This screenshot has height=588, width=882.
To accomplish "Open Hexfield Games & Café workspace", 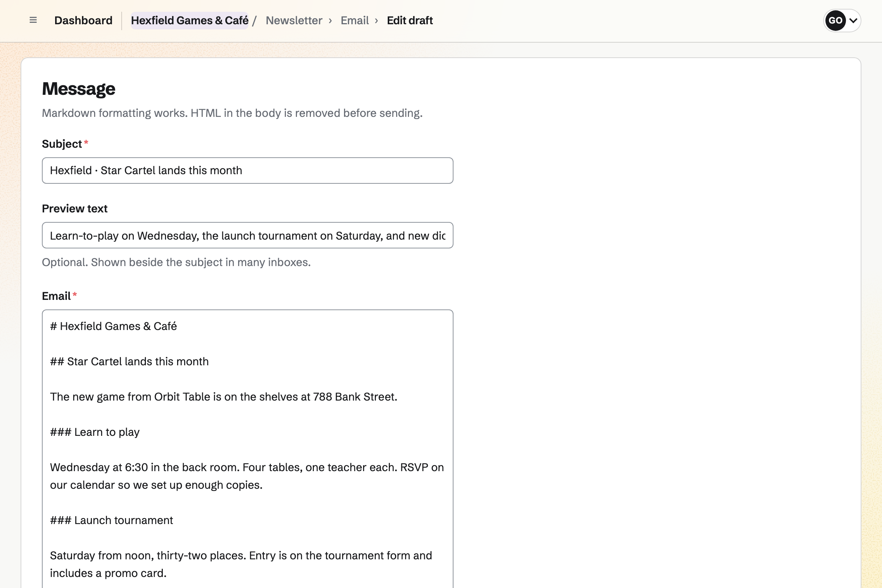I will point(189,20).
